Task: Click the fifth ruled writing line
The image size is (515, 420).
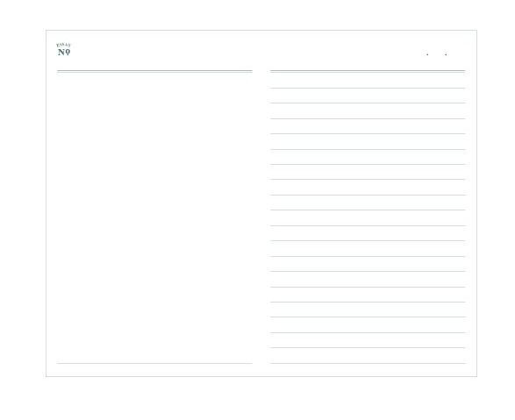Action: [368, 149]
